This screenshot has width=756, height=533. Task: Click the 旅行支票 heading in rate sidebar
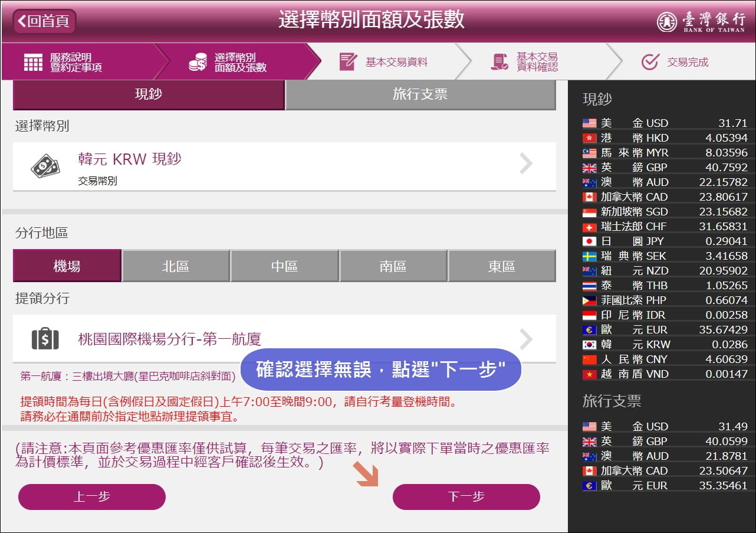[x=612, y=401]
